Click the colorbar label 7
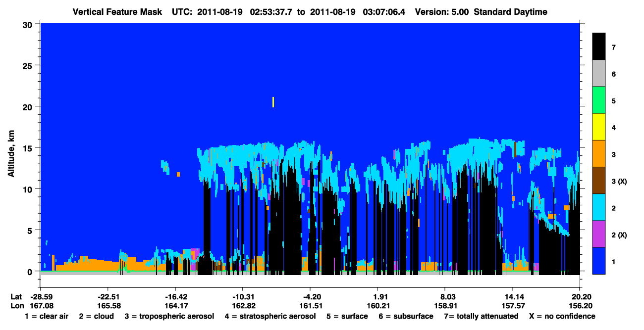Viewport: 644px width, 330px height. [613, 47]
